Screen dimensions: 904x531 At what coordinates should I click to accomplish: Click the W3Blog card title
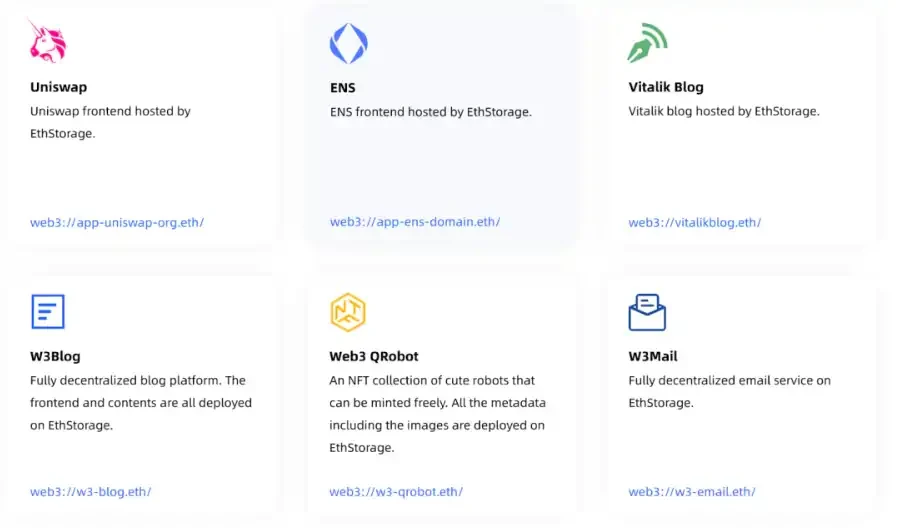coord(55,356)
